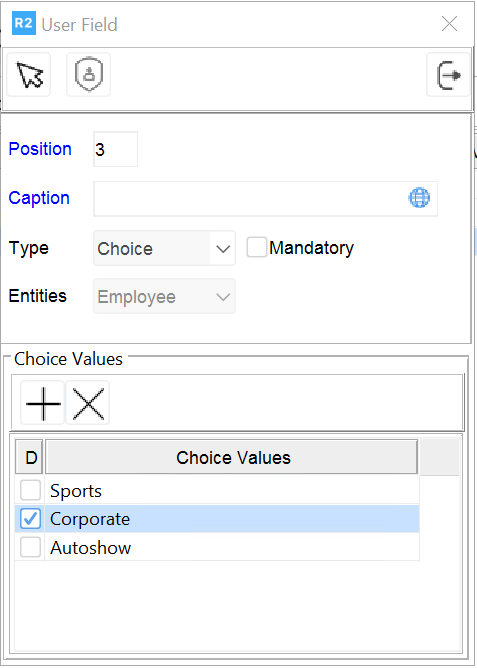Click the arrow cursor select icon
The image size is (477, 668).
[x=29, y=75]
